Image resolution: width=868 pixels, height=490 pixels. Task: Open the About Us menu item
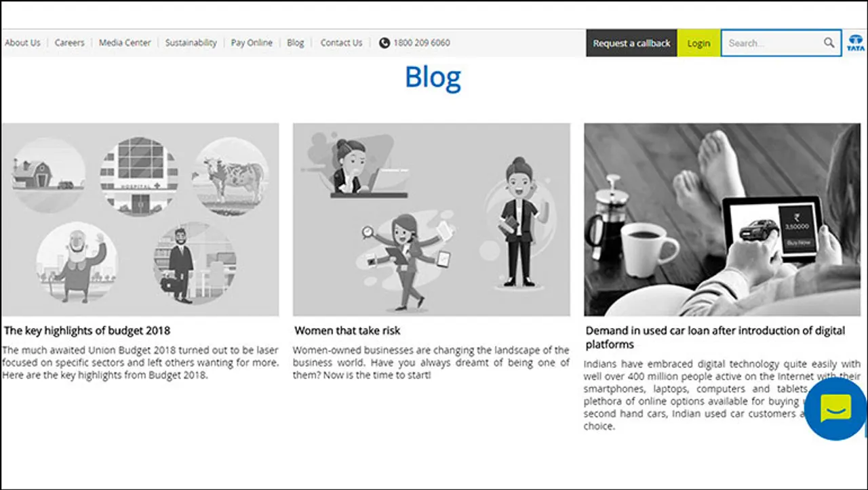pyautogui.click(x=22, y=43)
